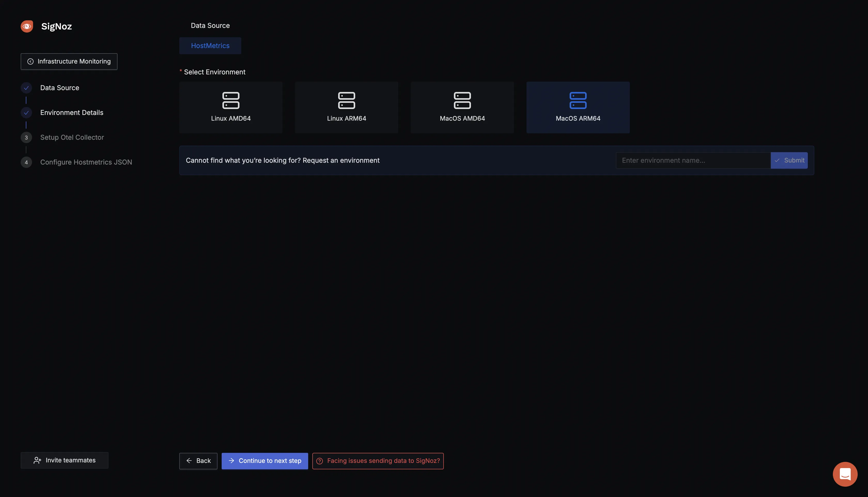Select the Linux ARM64 label text
This screenshot has height=497, width=868.
(346, 119)
